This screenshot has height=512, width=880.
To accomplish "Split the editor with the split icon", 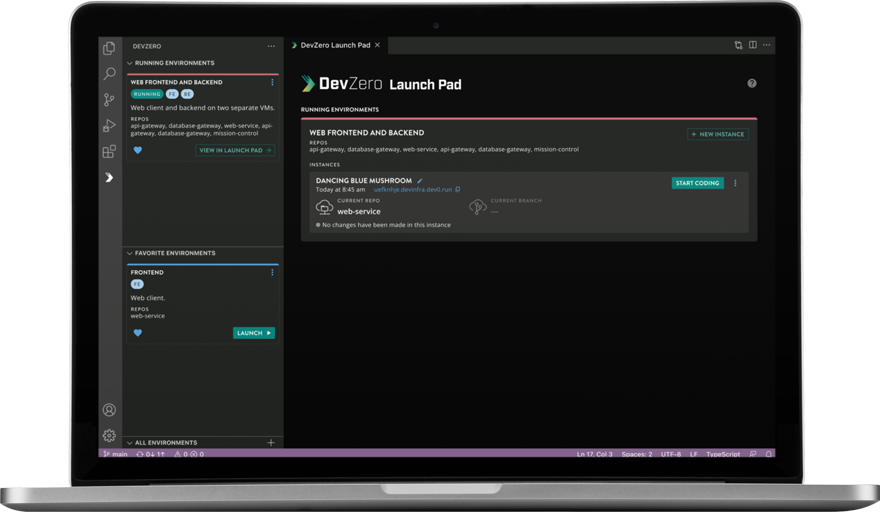I will [x=753, y=45].
